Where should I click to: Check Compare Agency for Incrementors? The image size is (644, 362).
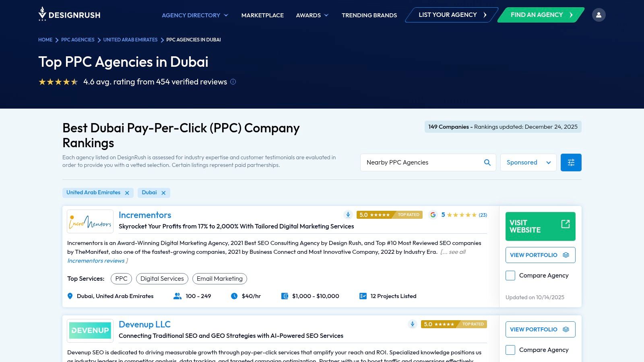[x=510, y=276]
